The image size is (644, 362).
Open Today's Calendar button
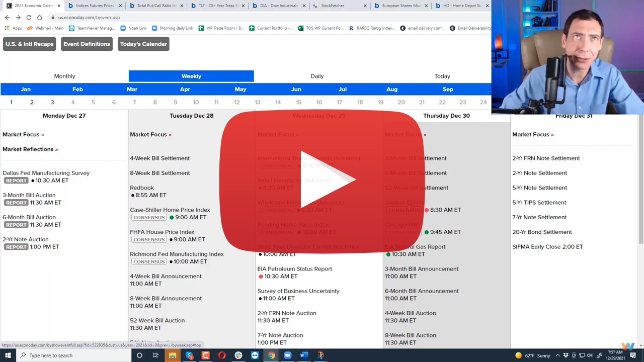[143, 44]
